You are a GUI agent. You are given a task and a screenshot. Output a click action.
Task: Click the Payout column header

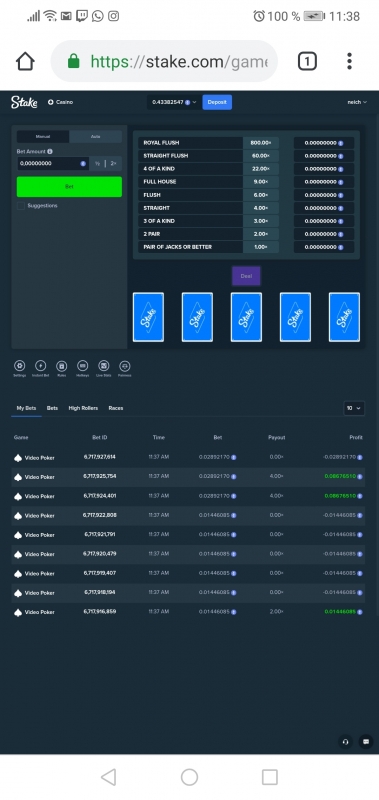[276, 438]
